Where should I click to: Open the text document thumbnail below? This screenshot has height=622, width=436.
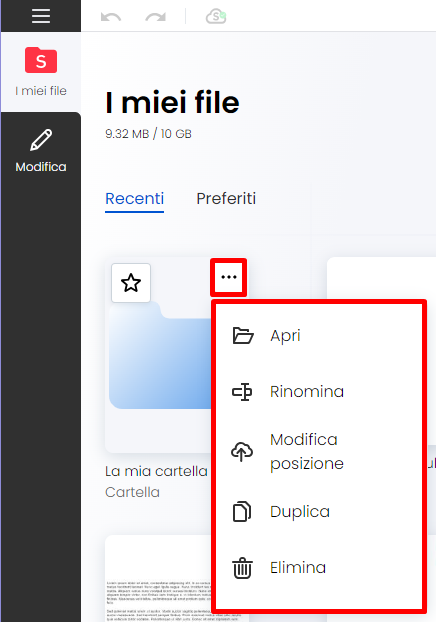click(159, 579)
